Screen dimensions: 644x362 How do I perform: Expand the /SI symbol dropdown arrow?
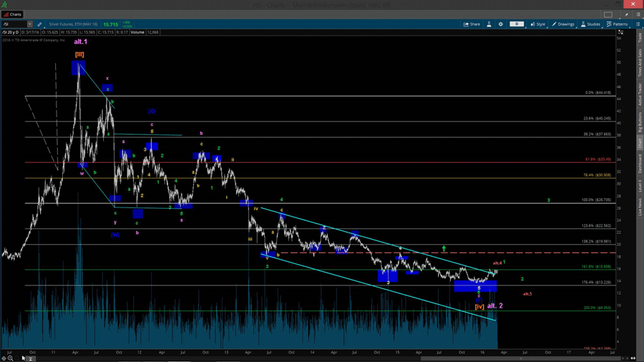tap(30, 24)
